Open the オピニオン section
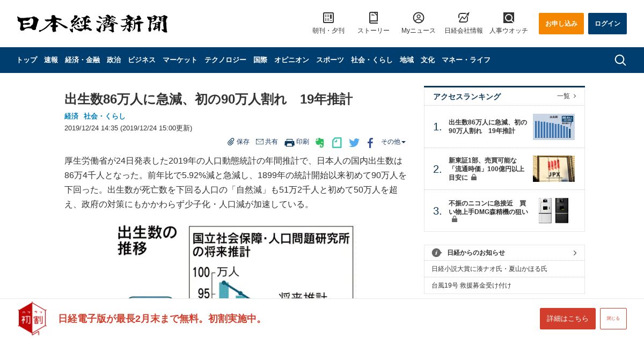The width and height of the screenshot is (644, 338). (291, 60)
